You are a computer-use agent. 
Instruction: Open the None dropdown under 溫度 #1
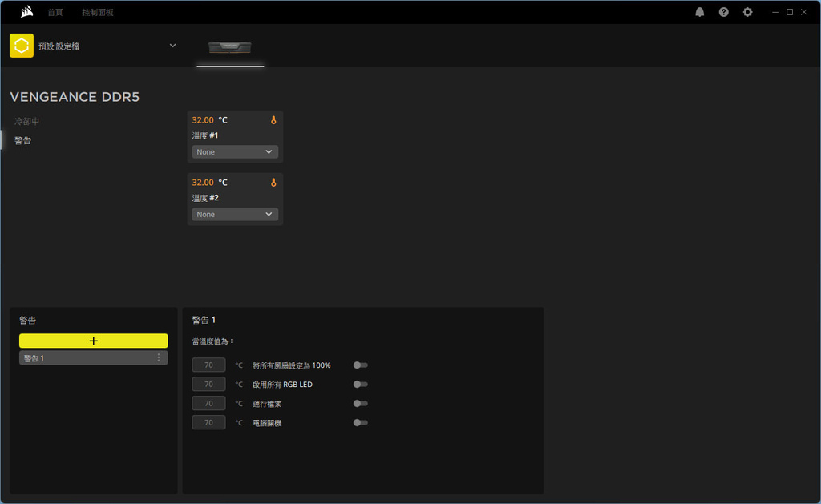click(235, 151)
